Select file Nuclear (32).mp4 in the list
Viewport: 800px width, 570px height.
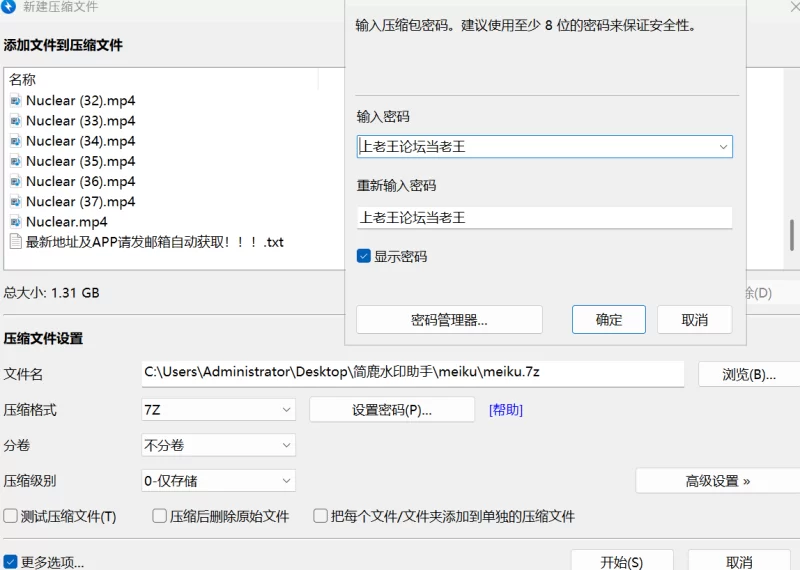click(81, 101)
